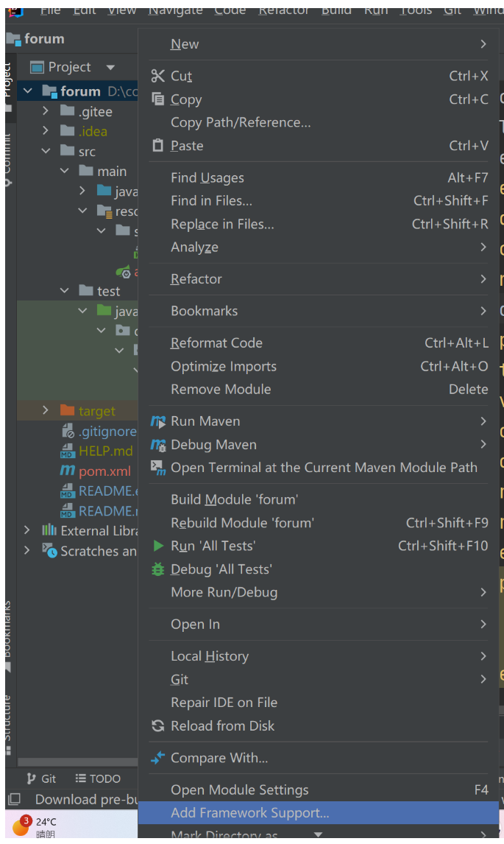Screen dimensions: 504x844
Task: Open the Git submenu in context menu
Action: [x=319, y=679]
